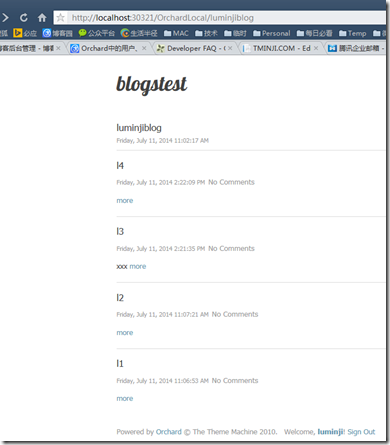Open the blog post titled l1
This screenshot has width=390, height=445.
click(120, 363)
